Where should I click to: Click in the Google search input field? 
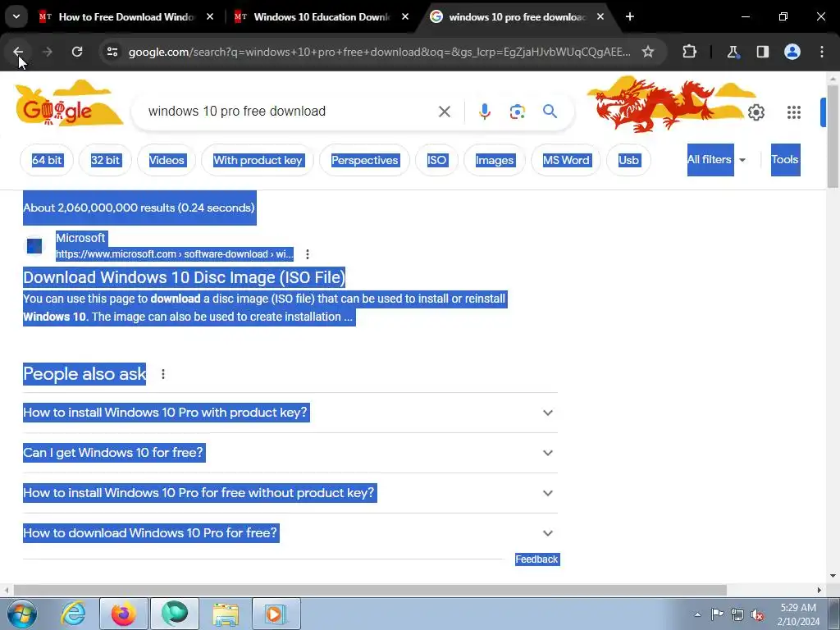click(290, 112)
